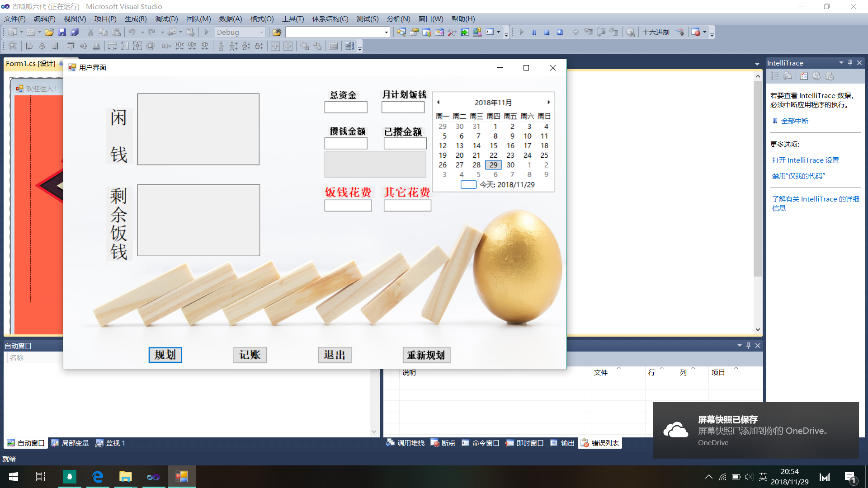Image resolution: width=868 pixels, height=488 pixels.
Task: Open the Toolbox hammer-and-wrench icon
Action: tap(452, 32)
